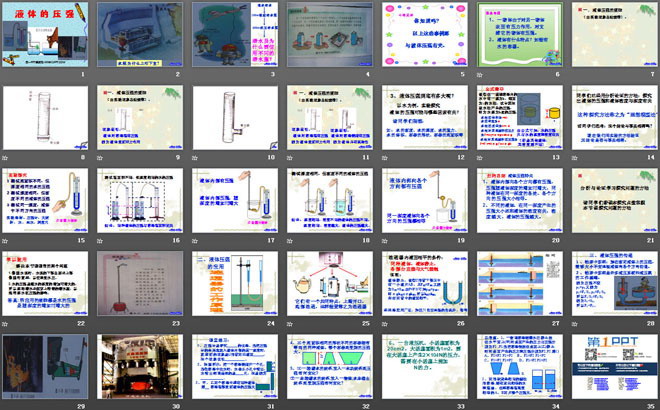The height and width of the screenshot is (410, 660).
Task: Select slide 23 scanned textbook page thumbnail
Action: [141, 283]
